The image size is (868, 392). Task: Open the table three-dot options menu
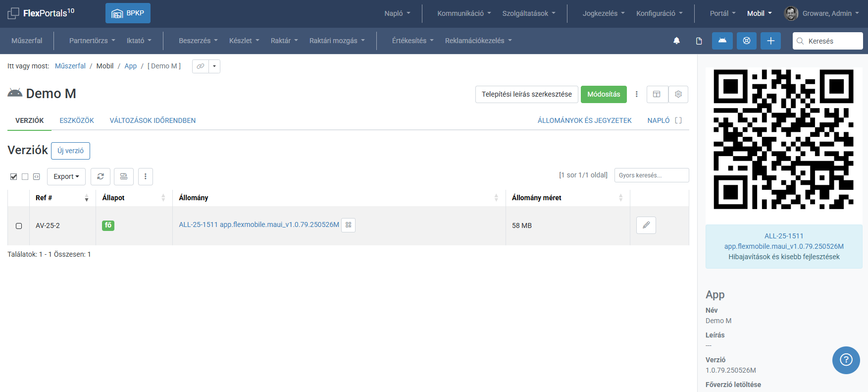click(x=146, y=176)
